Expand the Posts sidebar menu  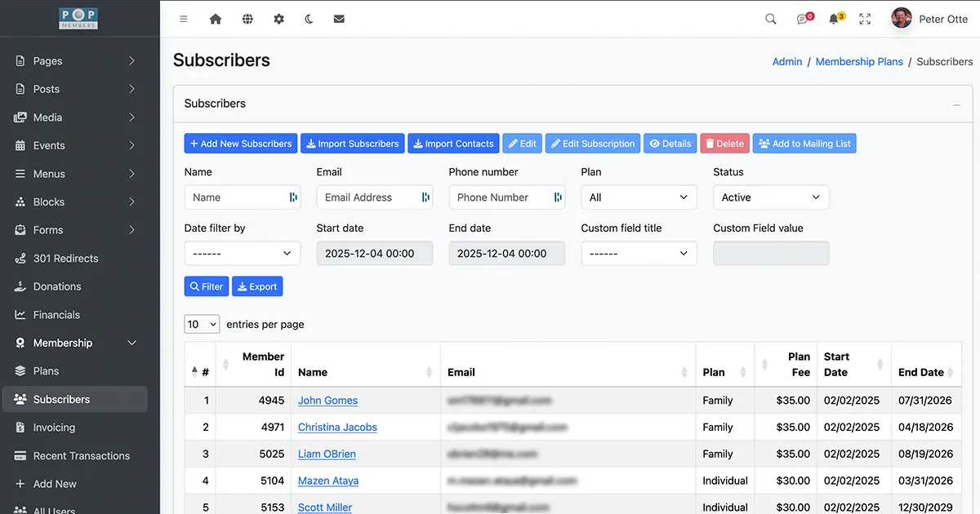[x=73, y=89]
